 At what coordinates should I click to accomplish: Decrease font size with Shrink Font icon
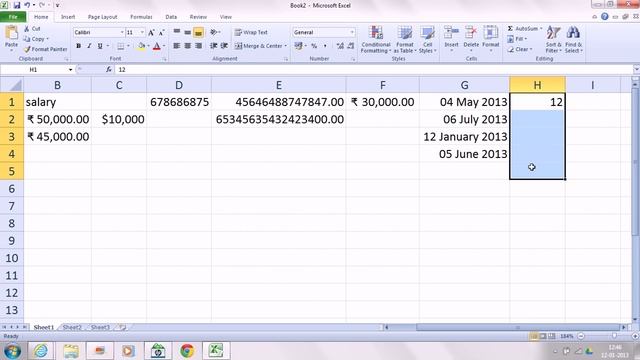point(161,32)
